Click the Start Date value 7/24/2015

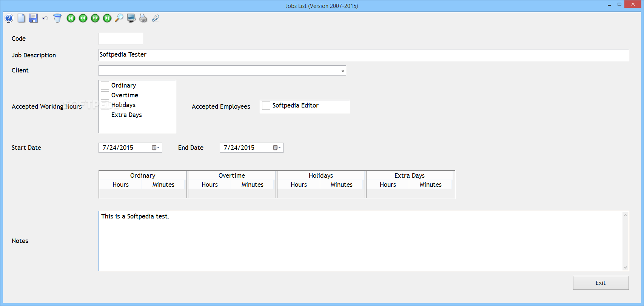[118, 148]
